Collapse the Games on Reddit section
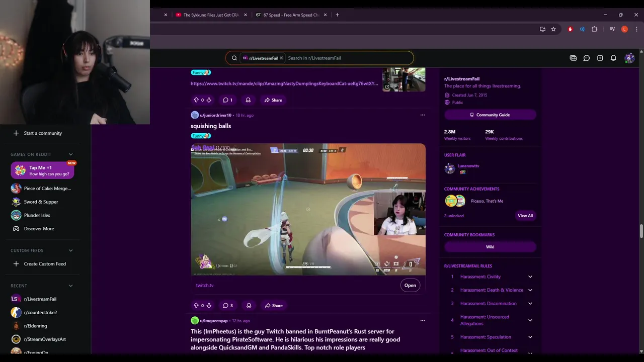The image size is (644, 362). tap(70, 154)
